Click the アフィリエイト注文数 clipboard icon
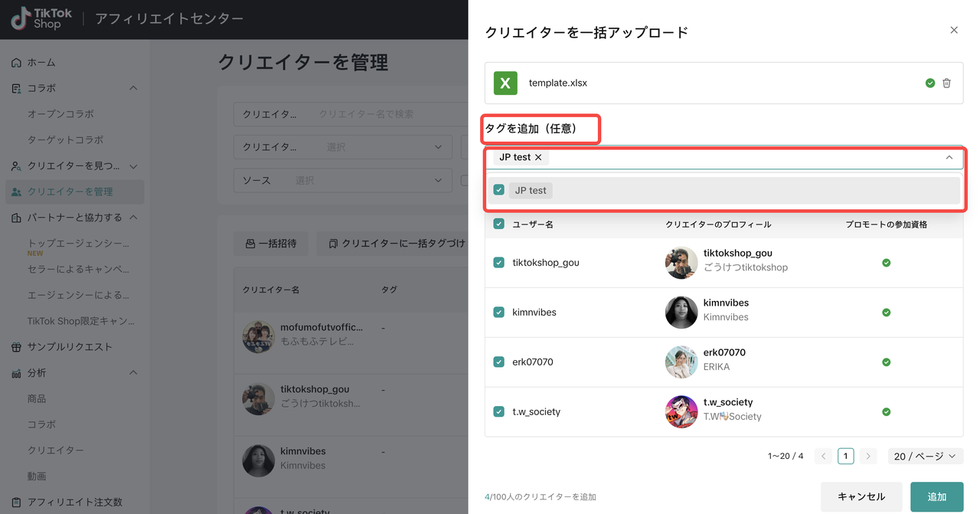Viewport: 980px width, 514px height. pyautogui.click(x=16, y=503)
